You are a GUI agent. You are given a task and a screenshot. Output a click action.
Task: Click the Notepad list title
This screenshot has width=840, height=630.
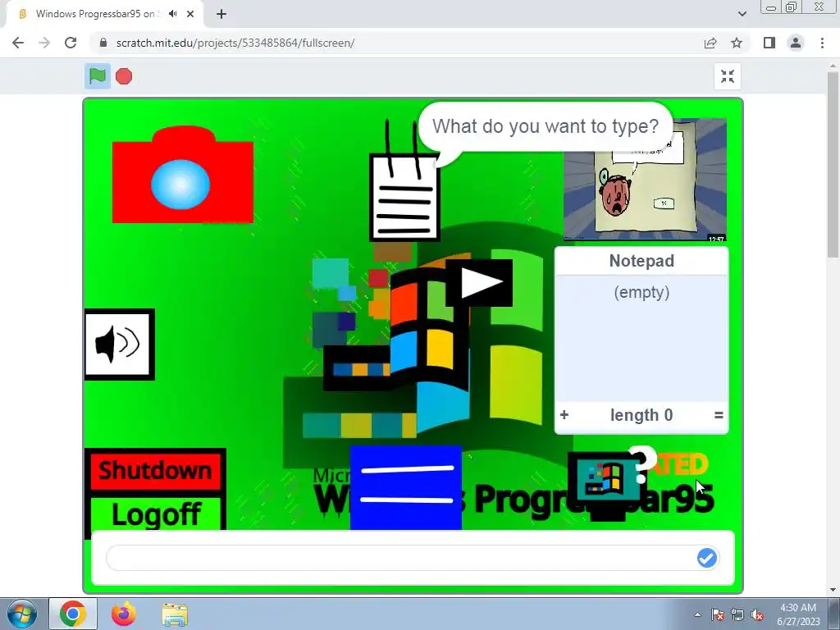pos(641,261)
